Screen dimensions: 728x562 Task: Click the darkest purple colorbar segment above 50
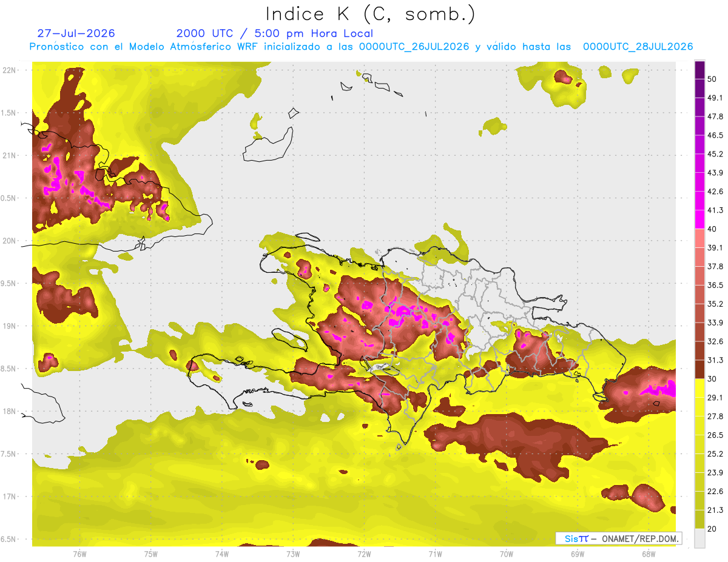(699, 70)
